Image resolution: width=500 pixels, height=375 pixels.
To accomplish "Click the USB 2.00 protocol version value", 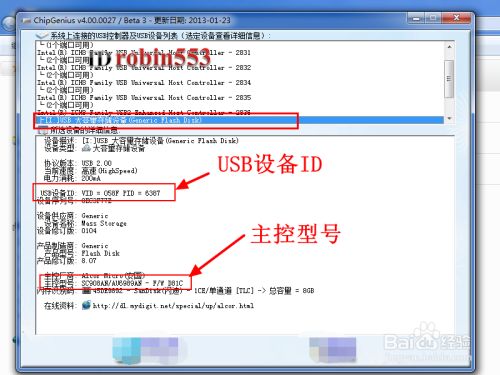I will (96, 163).
